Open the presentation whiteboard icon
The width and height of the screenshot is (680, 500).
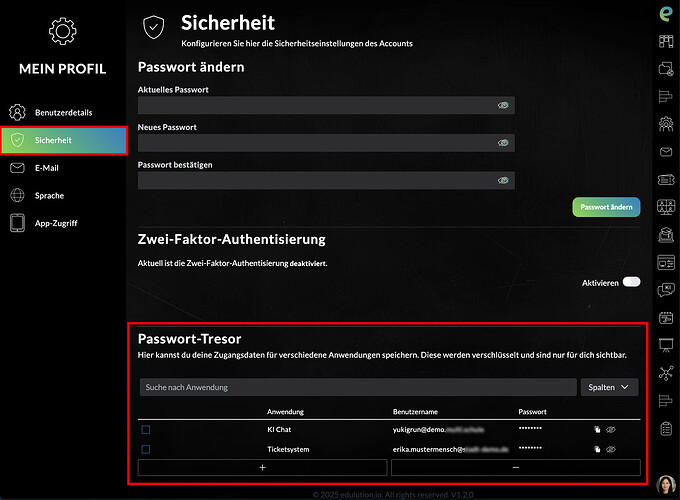(666, 345)
